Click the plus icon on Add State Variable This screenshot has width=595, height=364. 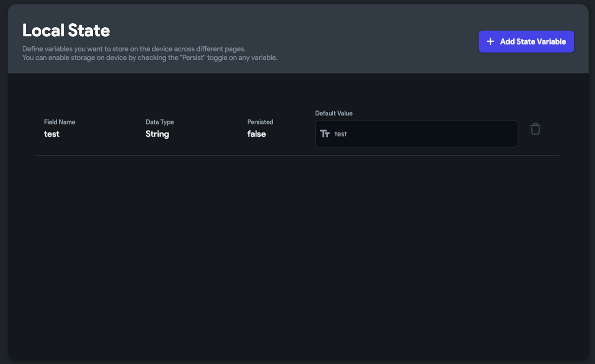(490, 42)
